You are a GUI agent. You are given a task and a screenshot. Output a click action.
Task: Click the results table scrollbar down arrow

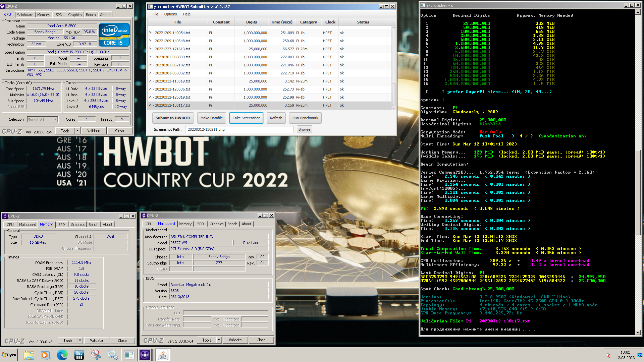click(x=394, y=108)
